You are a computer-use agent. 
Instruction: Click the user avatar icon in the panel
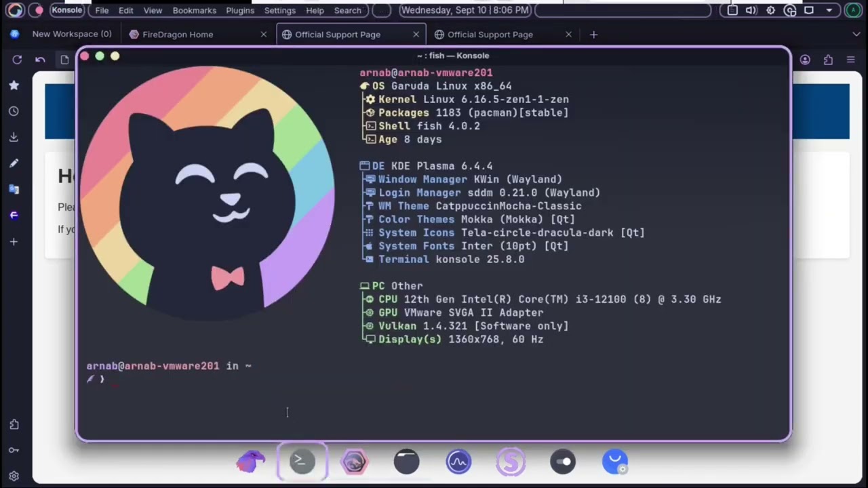[853, 10]
